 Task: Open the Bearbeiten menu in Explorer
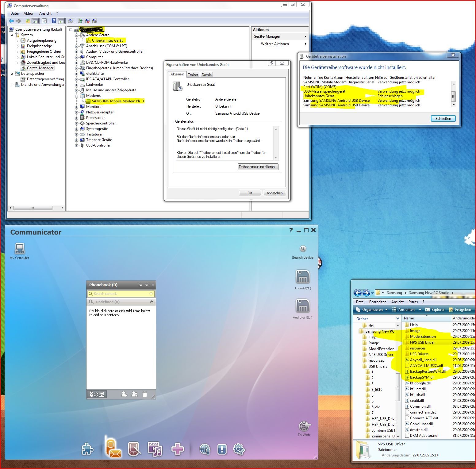(x=378, y=302)
